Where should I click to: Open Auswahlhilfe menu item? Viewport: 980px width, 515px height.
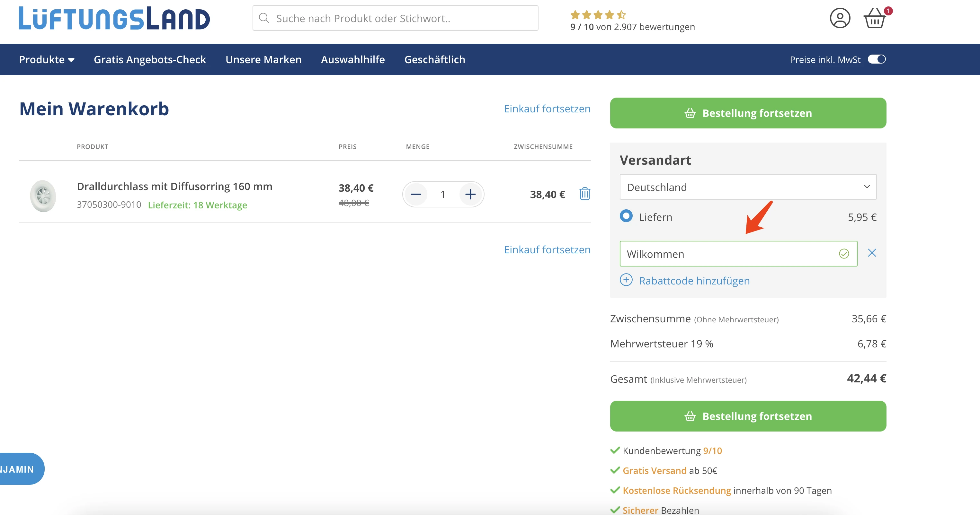pos(353,59)
